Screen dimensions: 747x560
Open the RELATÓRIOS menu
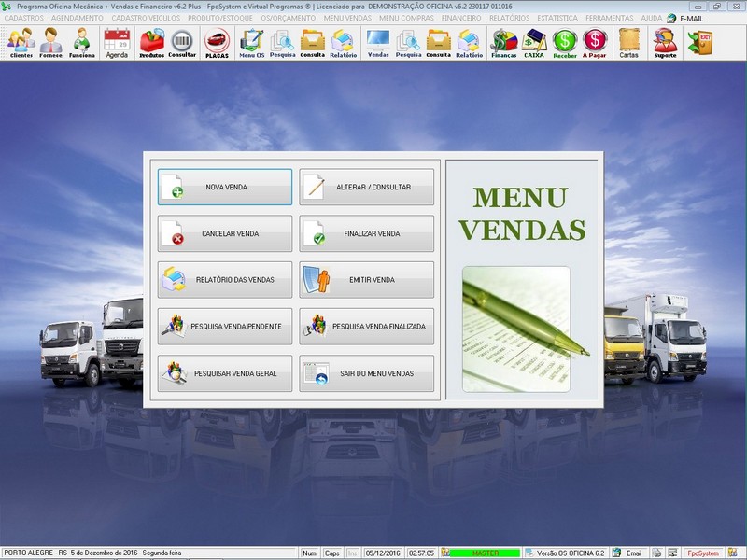[509, 18]
